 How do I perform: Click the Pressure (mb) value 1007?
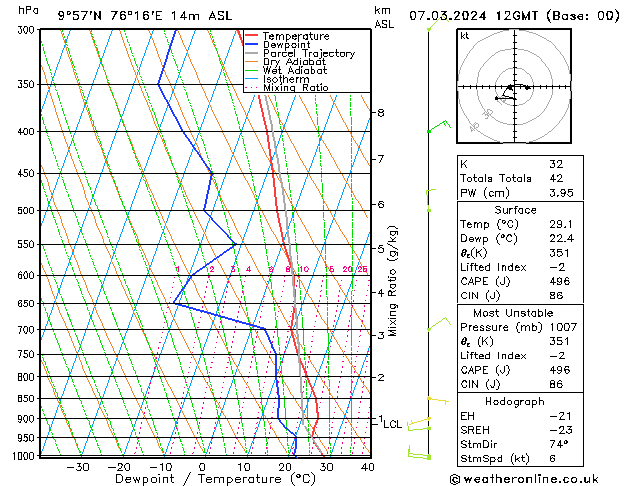tap(563, 328)
